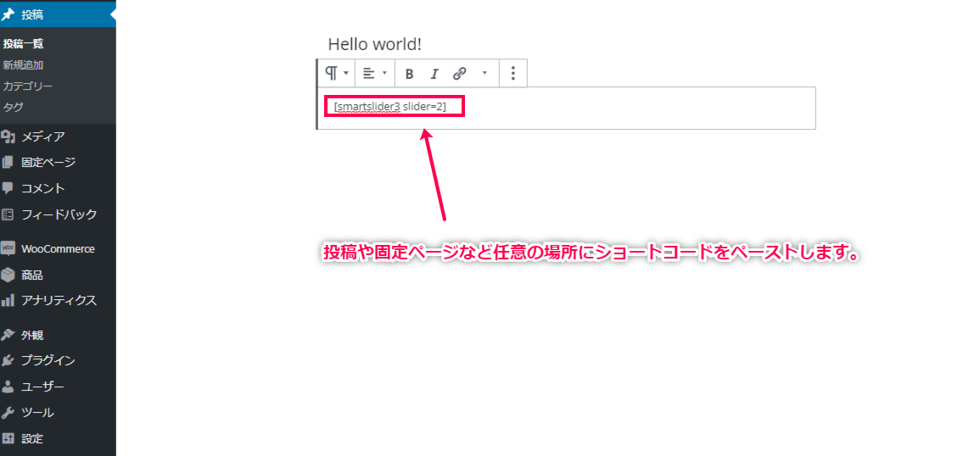Click the Plugins plug icon
Viewport: 980px width, 456px height.
click(x=8, y=360)
